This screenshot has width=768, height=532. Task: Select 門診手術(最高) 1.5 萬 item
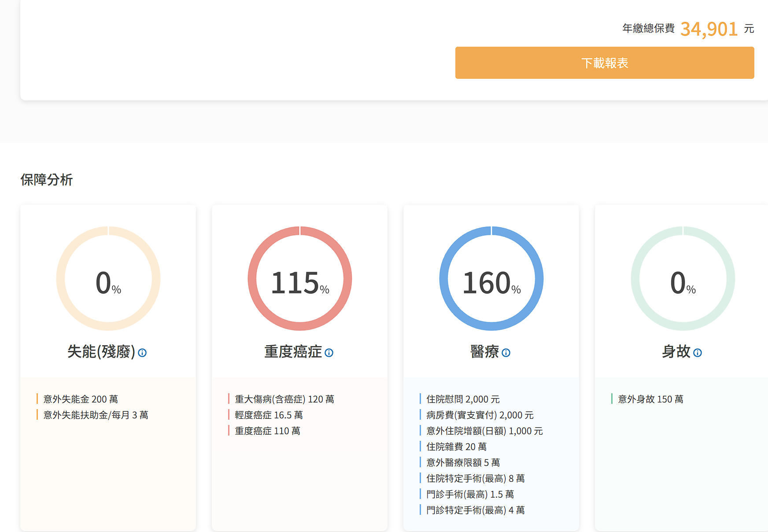470,494
